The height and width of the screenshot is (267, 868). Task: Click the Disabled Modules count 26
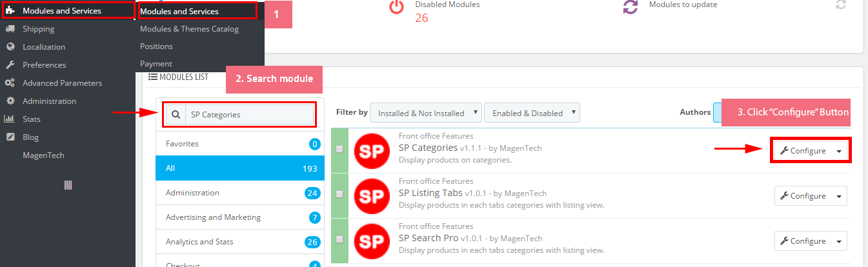click(421, 18)
